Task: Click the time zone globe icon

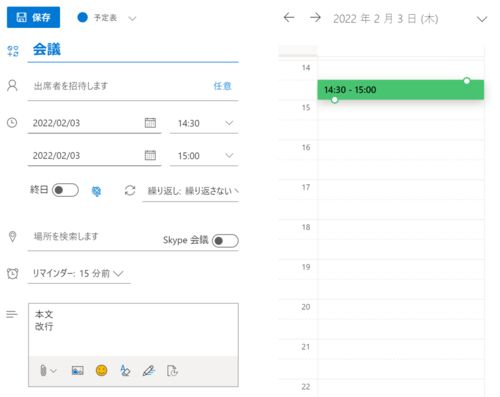Action: [96, 191]
